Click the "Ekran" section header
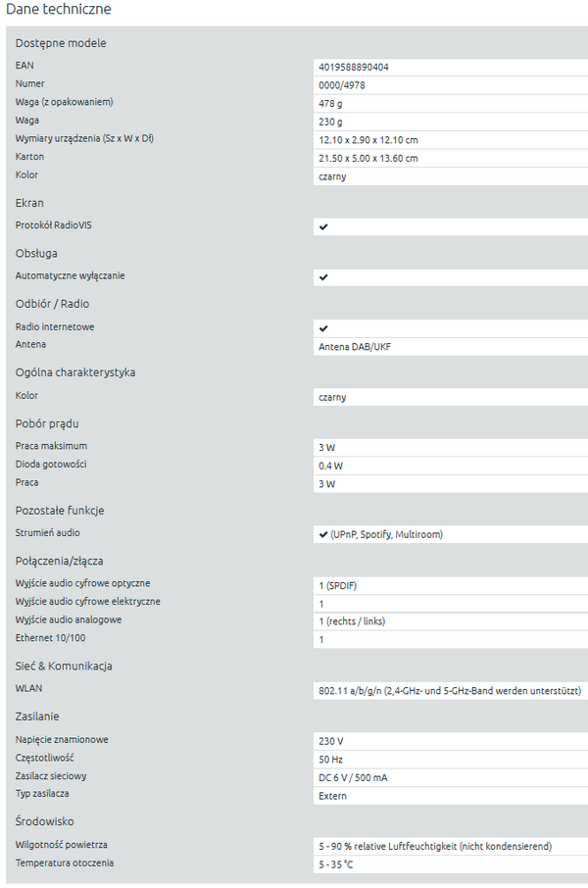Screen dimensions: 588x888 [29, 203]
